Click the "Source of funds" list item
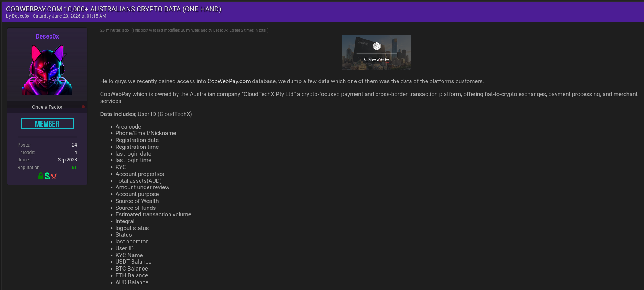Image resolution: width=644 pixels, height=290 pixels. (135, 208)
